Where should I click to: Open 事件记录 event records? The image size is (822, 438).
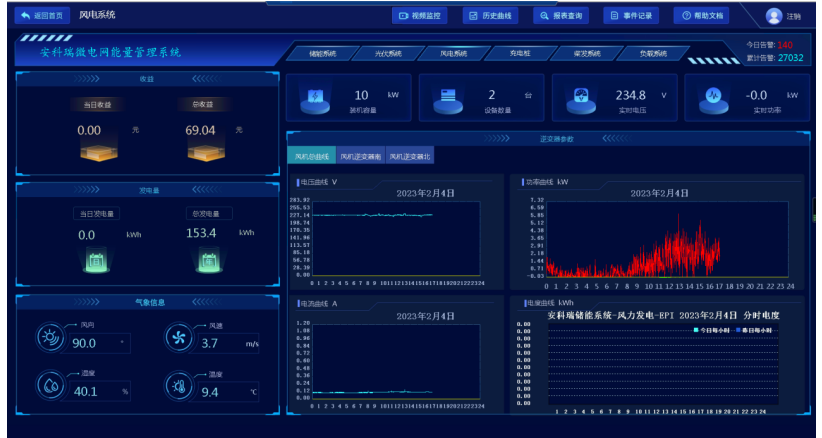(x=631, y=16)
